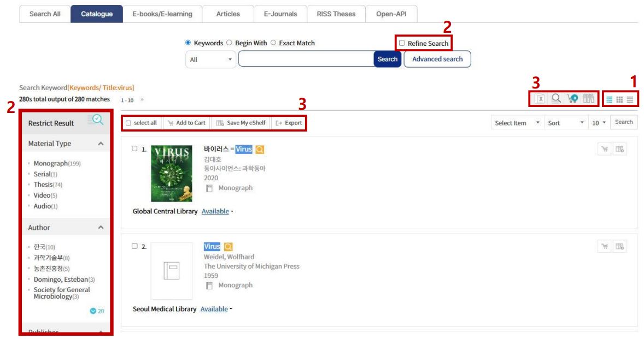Filter by author Domingo, Esteban

point(64,279)
